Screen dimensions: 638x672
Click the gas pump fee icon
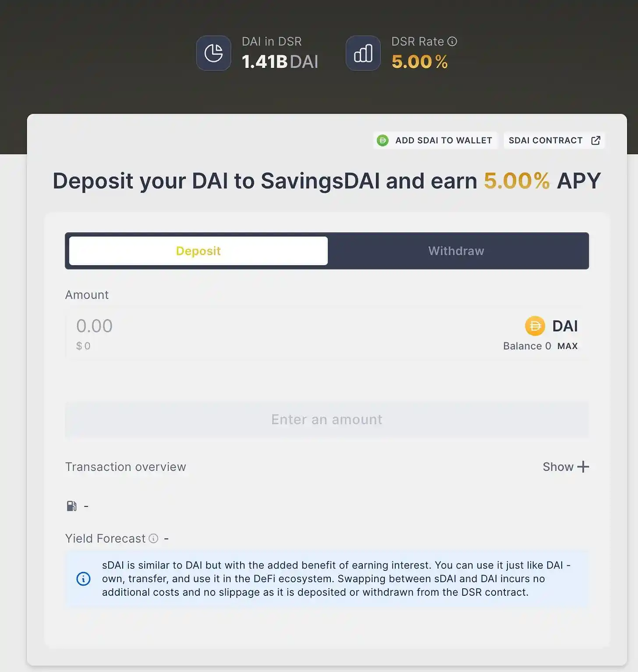(71, 506)
